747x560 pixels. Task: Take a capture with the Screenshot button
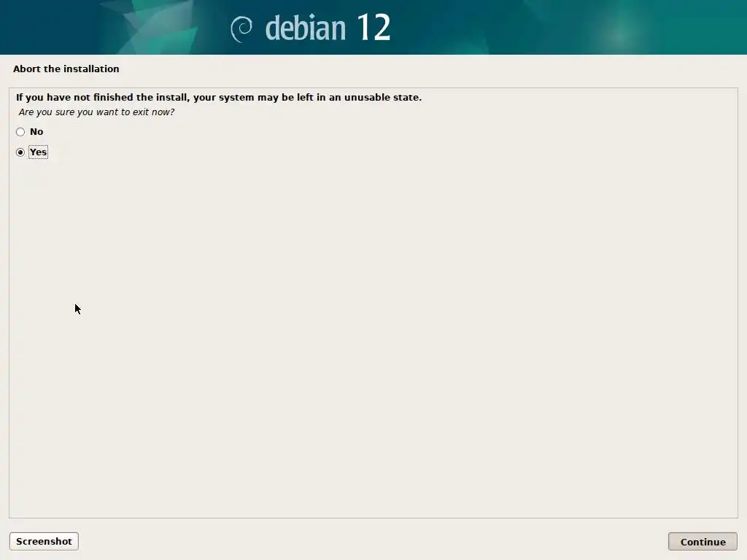44,542
